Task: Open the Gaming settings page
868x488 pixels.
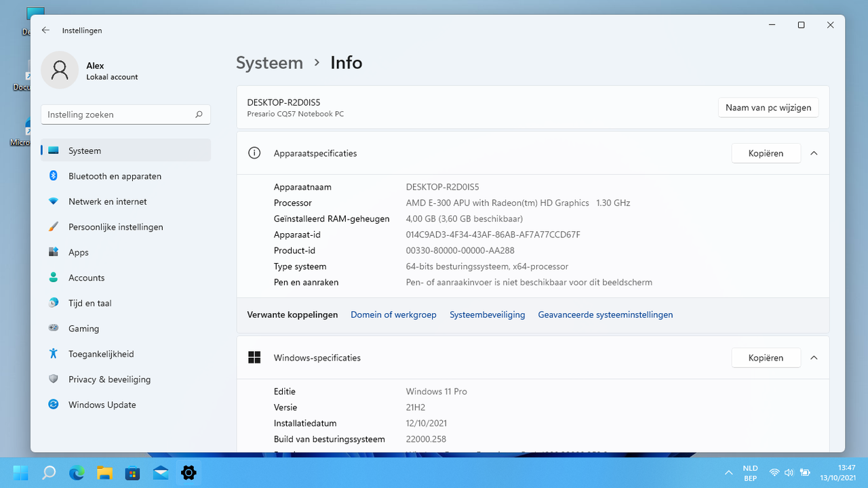Action: click(125, 329)
